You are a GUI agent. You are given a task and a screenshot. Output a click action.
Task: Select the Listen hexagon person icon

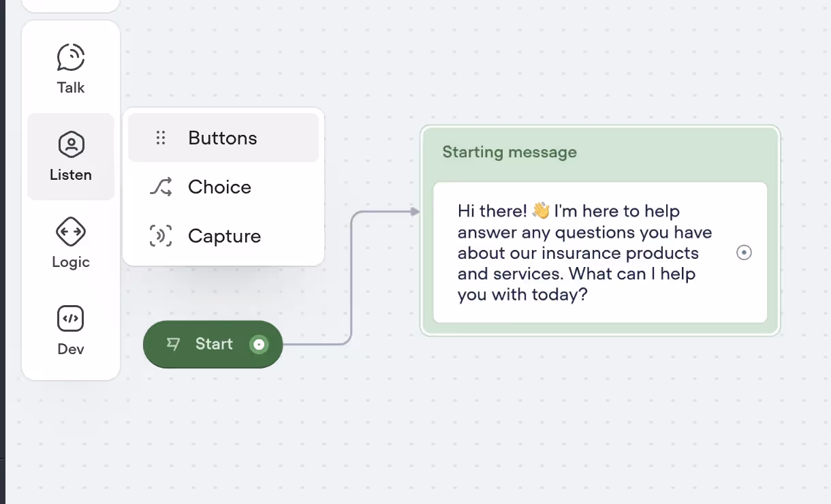coord(71,144)
